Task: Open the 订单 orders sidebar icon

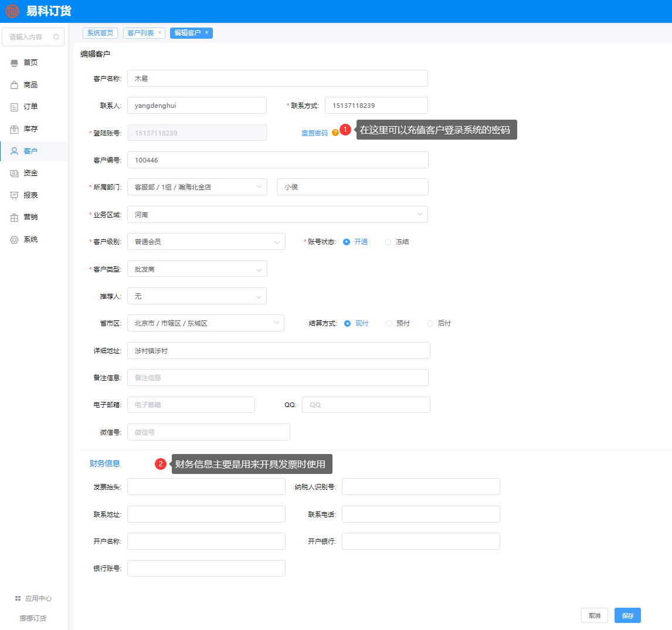Action: [15, 107]
